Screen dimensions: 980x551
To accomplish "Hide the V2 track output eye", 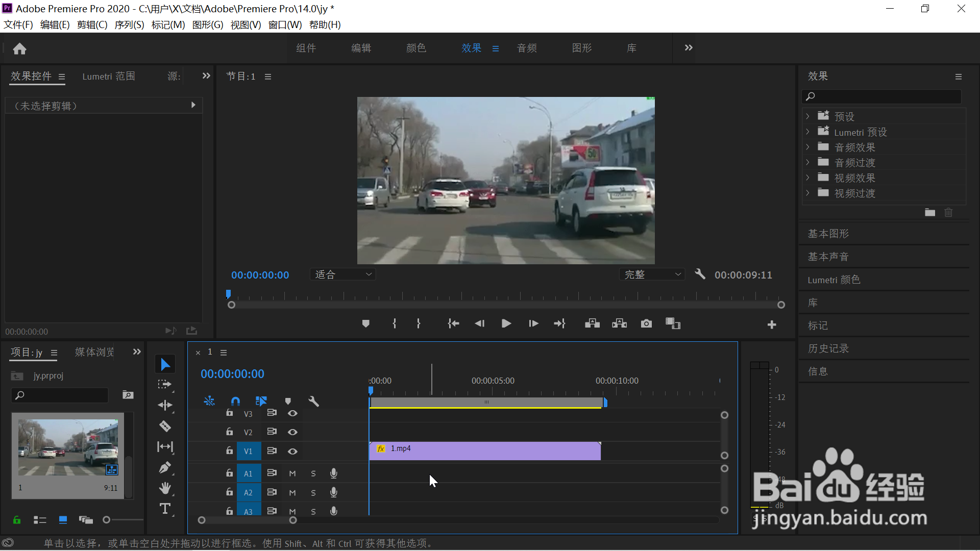I will 292,432.
